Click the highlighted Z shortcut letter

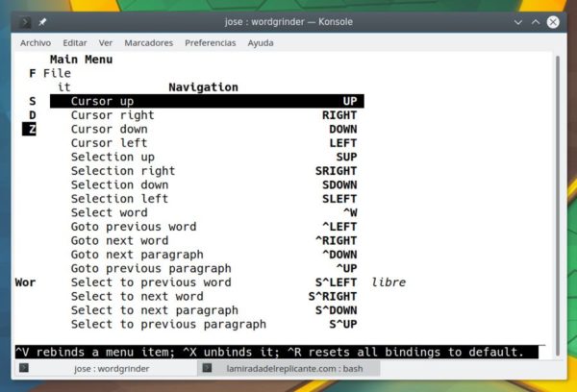[29, 129]
